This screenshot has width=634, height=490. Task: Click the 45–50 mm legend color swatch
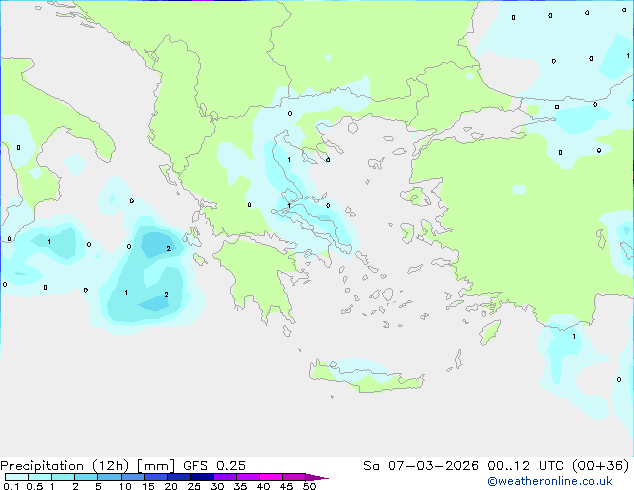(x=294, y=477)
